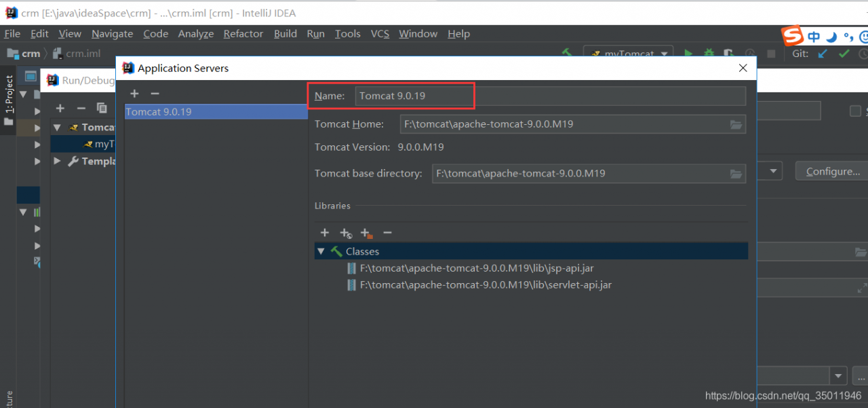868x408 pixels.
Task: Browse for the Tomcat Home folder
Action: coord(736,124)
